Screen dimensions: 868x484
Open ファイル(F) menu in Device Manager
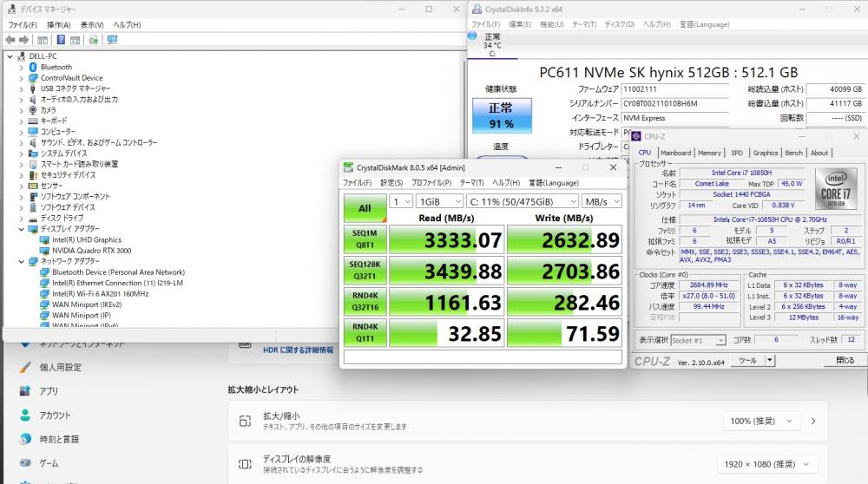(x=23, y=25)
